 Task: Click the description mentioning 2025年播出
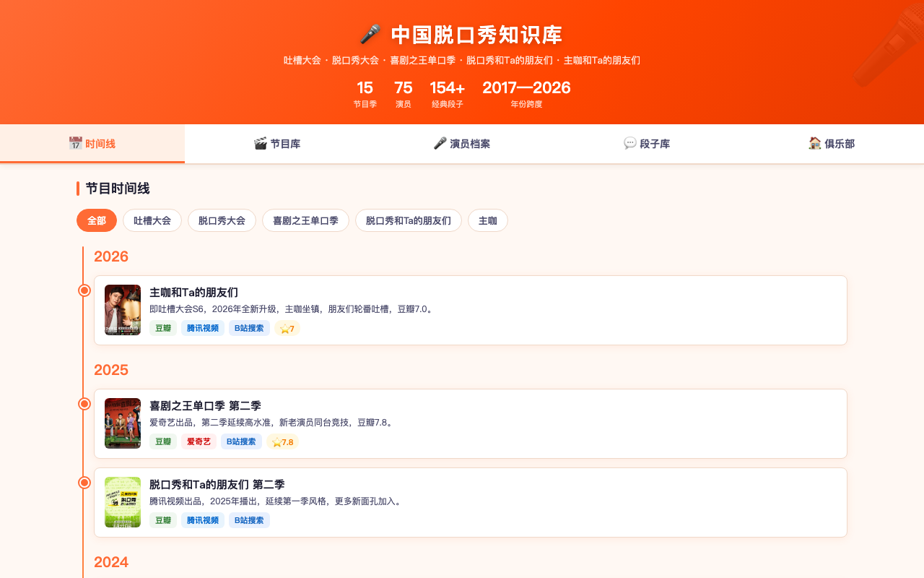tap(276, 501)
